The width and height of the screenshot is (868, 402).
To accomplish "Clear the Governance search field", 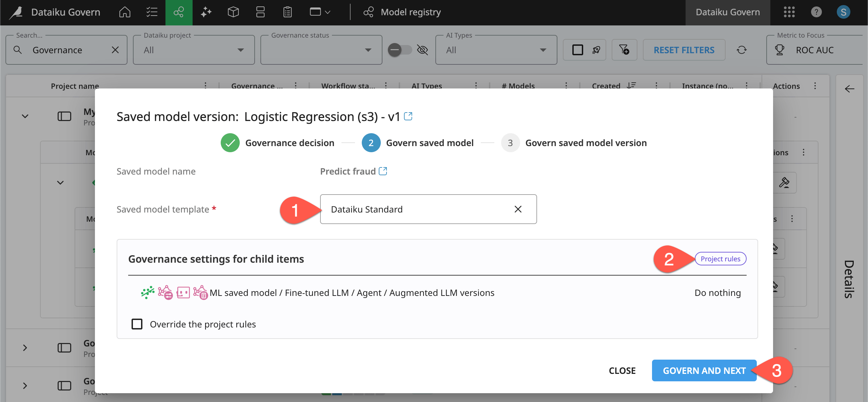I will 115,50.
